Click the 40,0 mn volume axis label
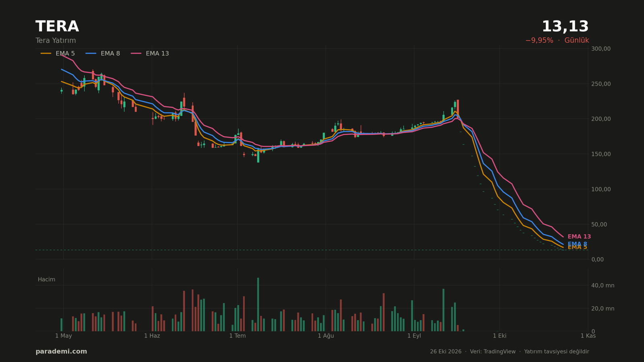The image size is (644, 362). [x=603, y=286]
